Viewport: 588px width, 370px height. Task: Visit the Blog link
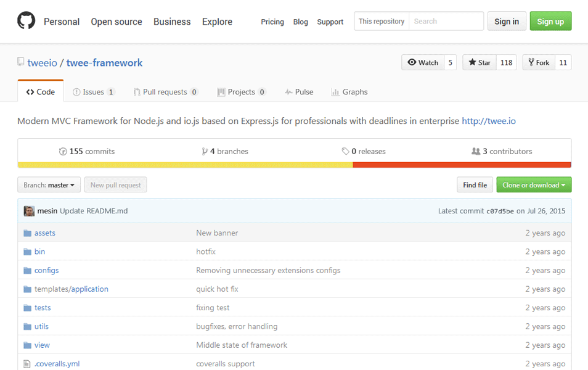click(301, 22)
